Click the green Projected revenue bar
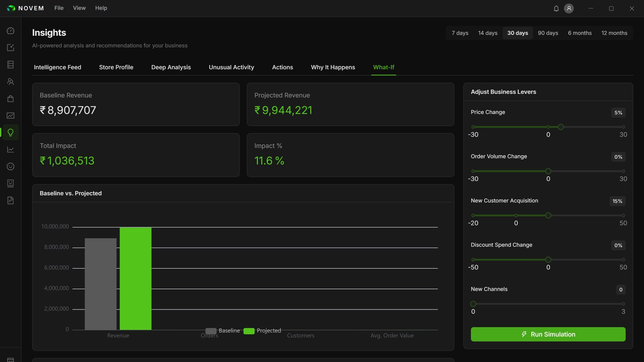Screen dimensions: 644x362 136,279
